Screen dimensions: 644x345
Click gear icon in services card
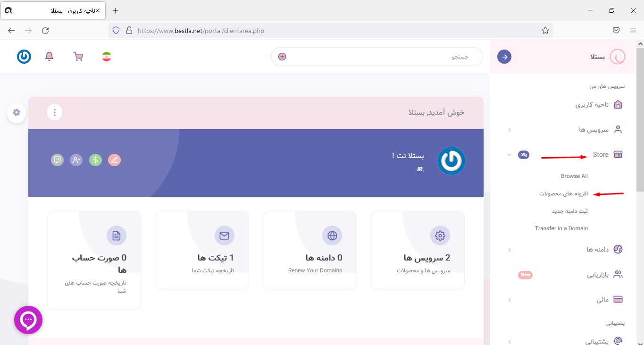pos(440,236)
